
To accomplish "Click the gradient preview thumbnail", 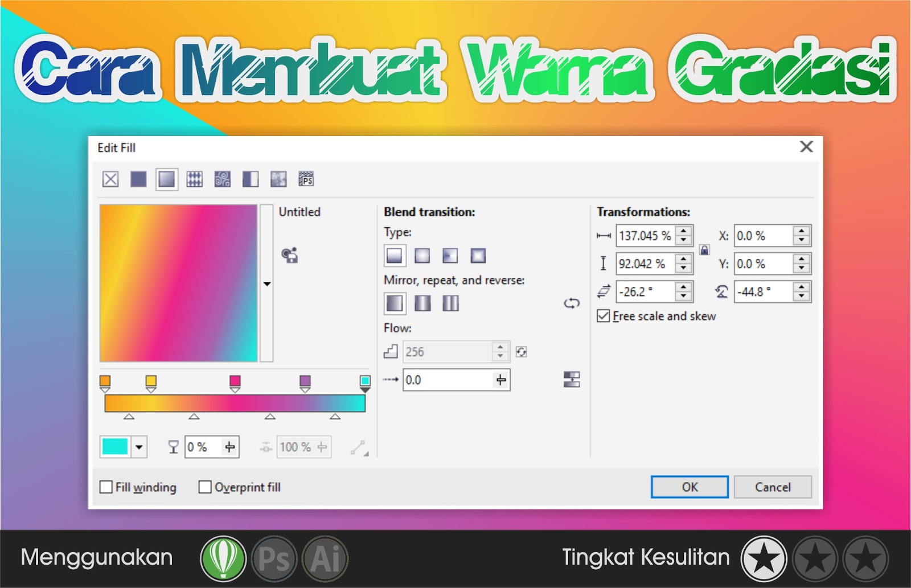I will click(178, 283).
